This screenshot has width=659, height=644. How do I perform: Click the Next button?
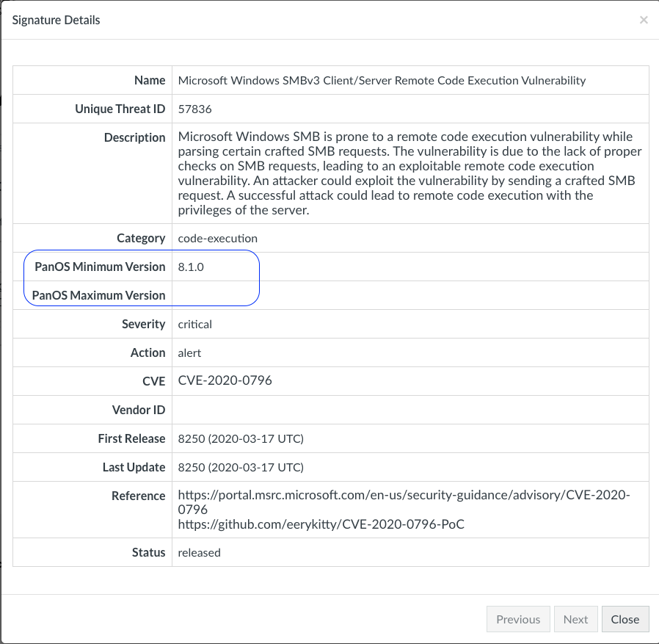pyautogui.click(x=576, y=619)
